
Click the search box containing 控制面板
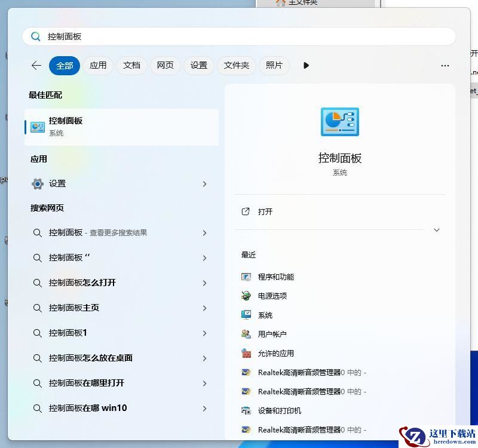point(239,36)
